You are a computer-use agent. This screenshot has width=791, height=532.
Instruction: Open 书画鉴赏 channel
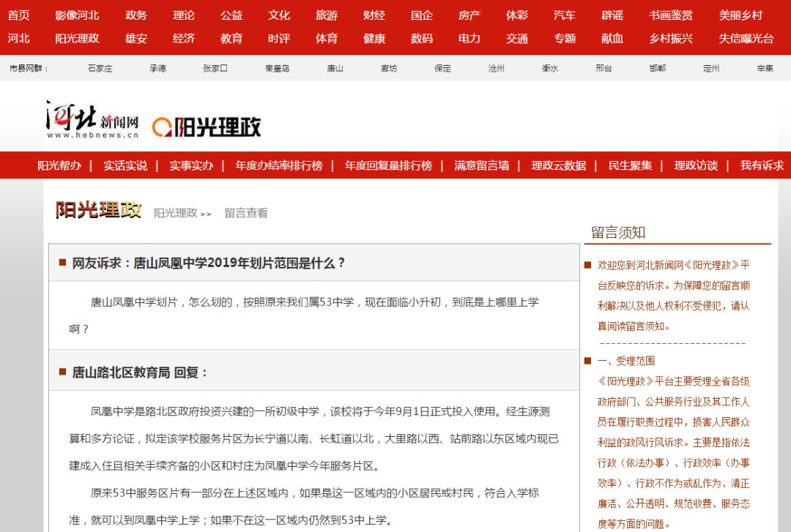click(x=670, y=15)
